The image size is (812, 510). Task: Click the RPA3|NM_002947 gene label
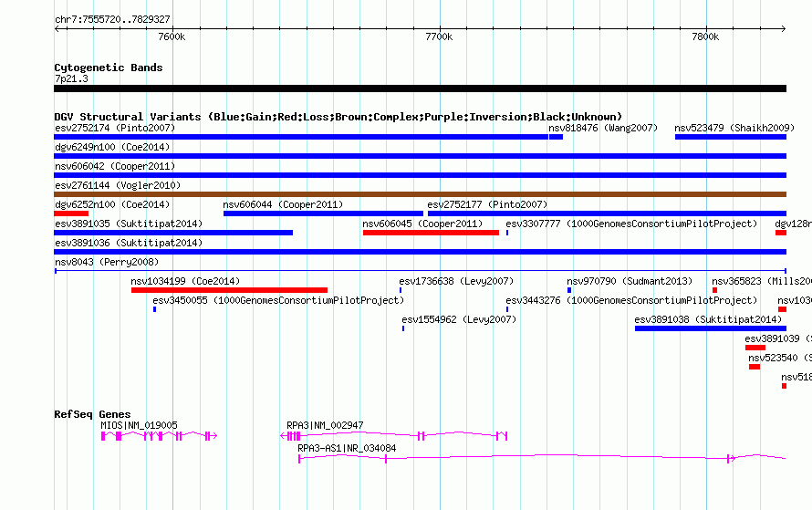coord(325,425)
